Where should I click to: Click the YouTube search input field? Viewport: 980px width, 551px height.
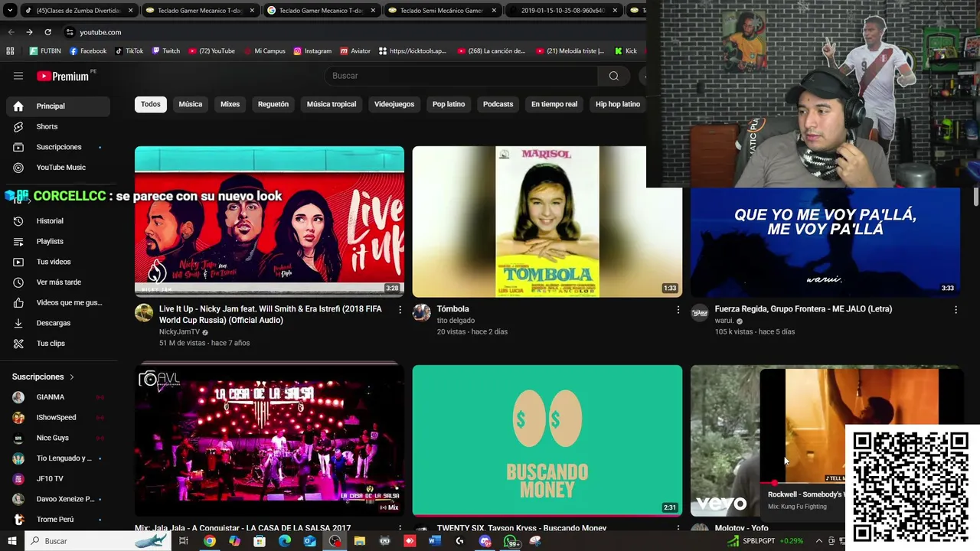point(461,76)
